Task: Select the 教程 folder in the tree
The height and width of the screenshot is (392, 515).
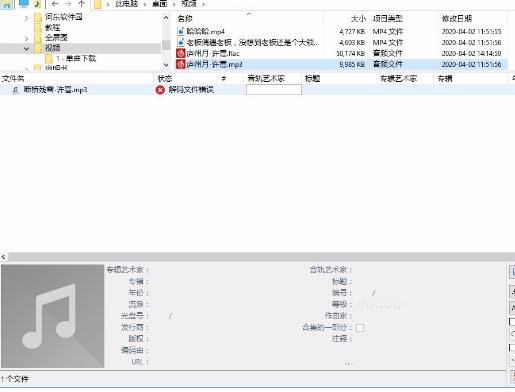Action: (x=52, y=28)
